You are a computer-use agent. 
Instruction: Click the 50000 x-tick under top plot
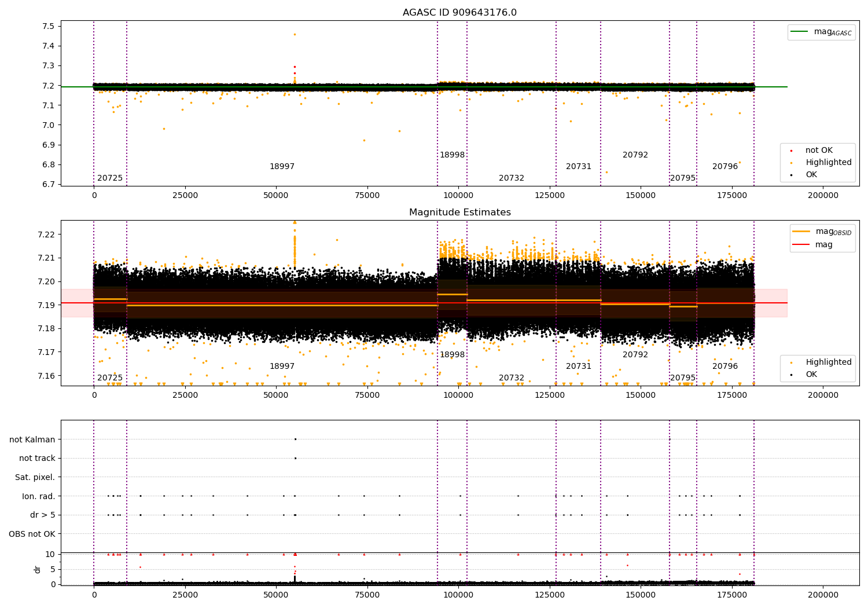tap(276, 195)
